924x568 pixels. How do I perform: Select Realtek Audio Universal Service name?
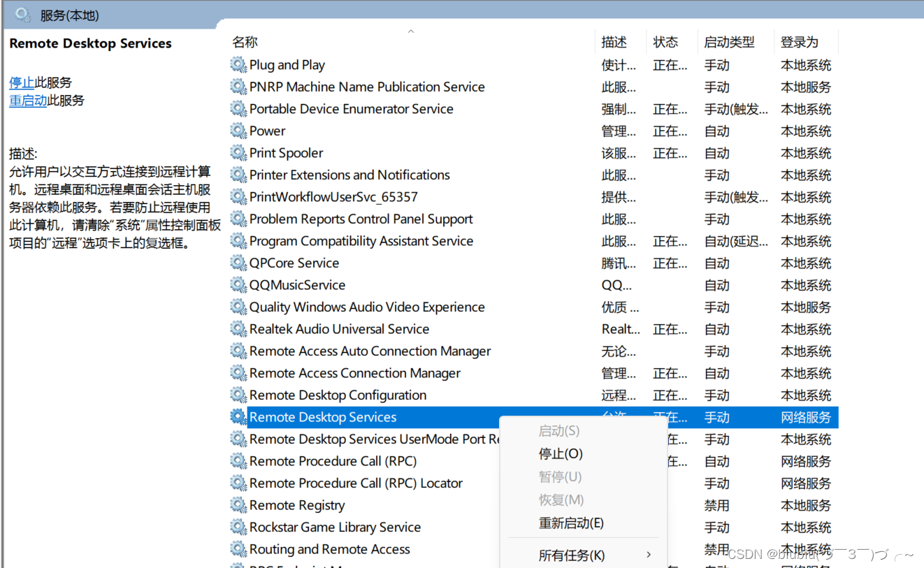tap(339, 329)
